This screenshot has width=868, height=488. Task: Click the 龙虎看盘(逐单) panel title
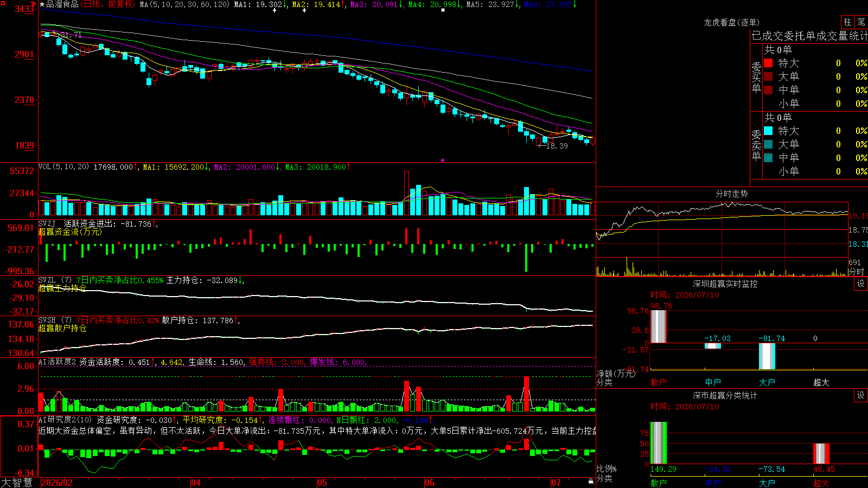pyautogui.click(x=731, y=22)
